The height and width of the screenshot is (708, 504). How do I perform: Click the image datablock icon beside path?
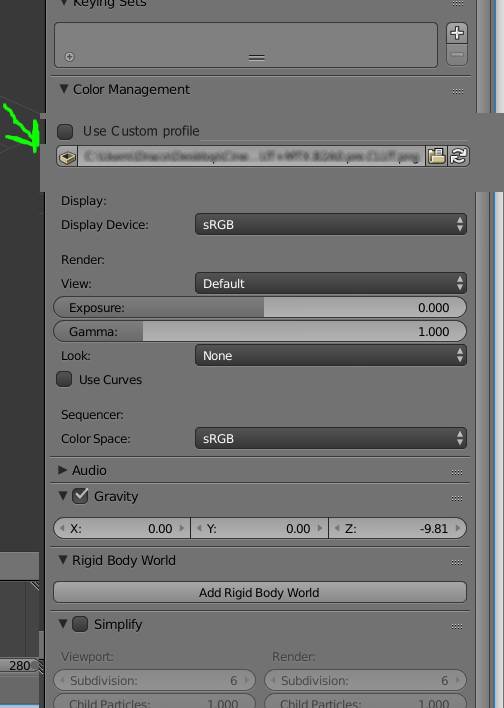point(67,157)
